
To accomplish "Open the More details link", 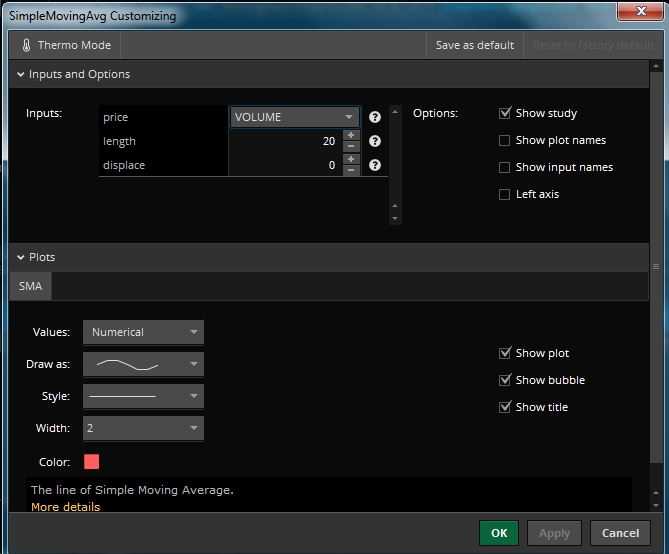I will pos(65,507).
